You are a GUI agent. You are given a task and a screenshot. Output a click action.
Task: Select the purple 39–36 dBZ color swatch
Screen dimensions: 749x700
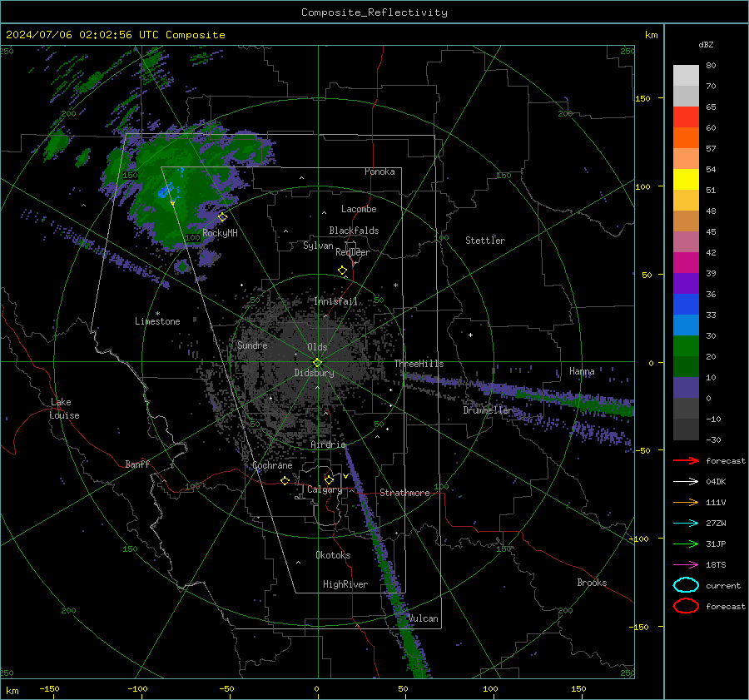click(686, 284)
